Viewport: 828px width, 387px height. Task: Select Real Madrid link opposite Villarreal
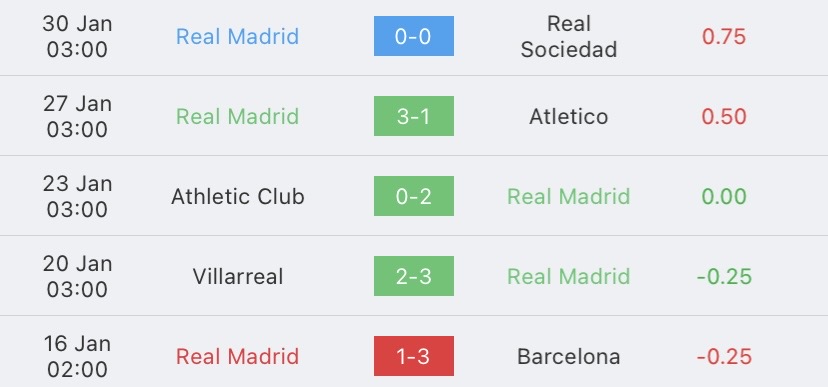coord(569,276)
